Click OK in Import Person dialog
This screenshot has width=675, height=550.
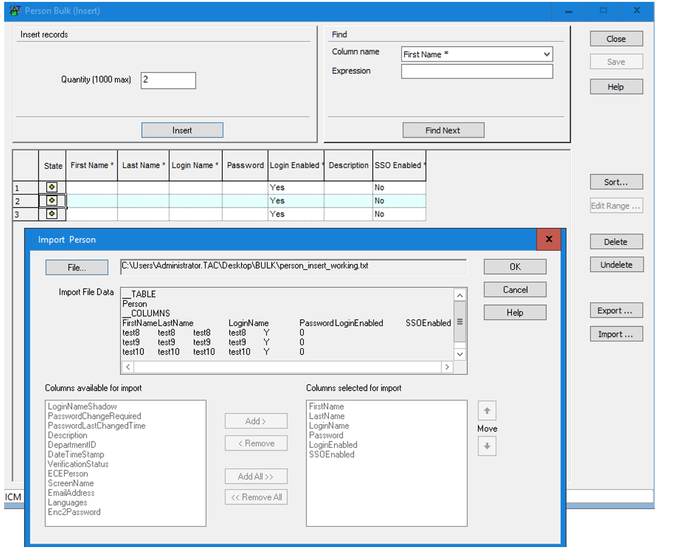tap(515, 266)
